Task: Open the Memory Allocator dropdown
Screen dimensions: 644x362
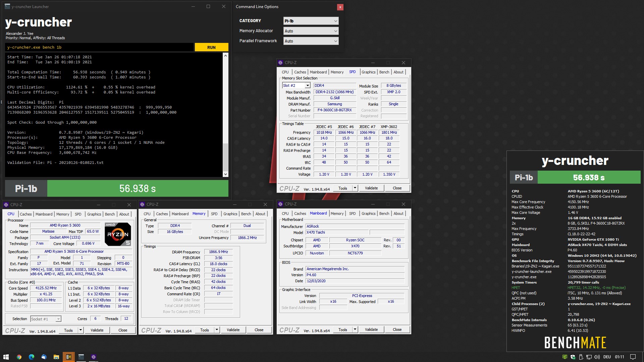Action: click(x=311, y=31)
